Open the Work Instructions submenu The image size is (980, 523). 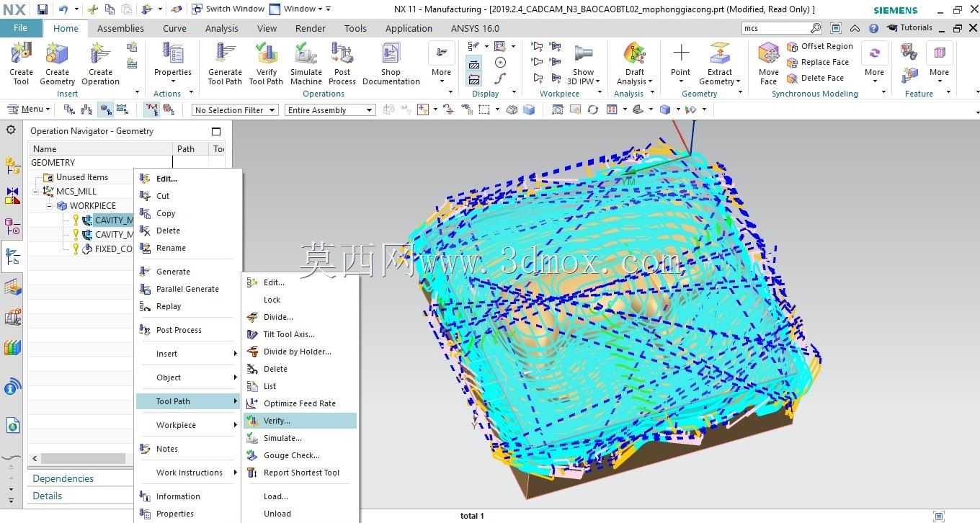[x=187, y=473]
